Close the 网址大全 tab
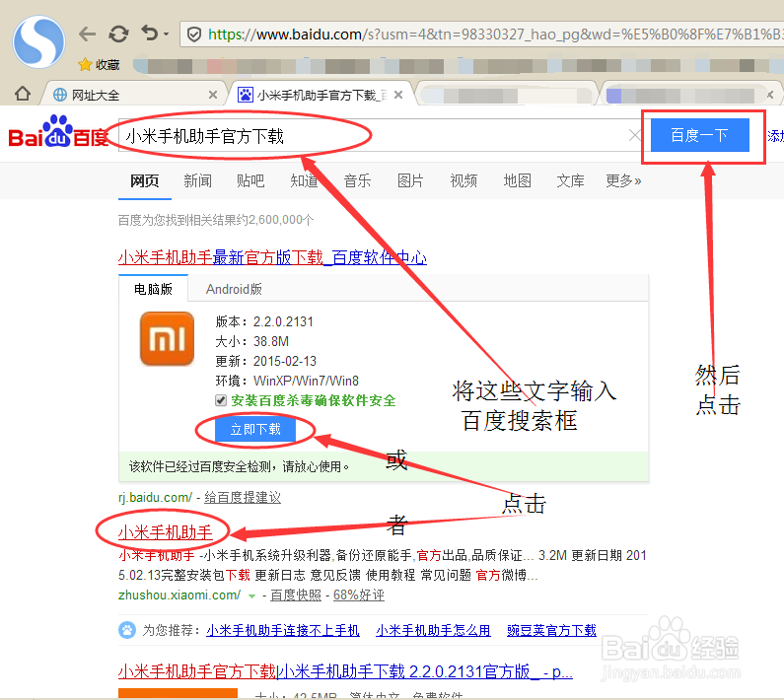 (x=213, y=95)
